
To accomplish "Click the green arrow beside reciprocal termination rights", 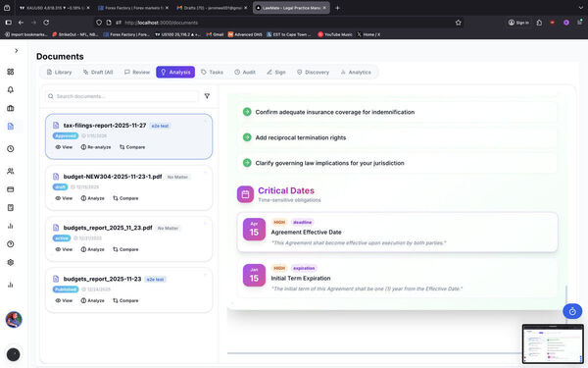I will [x=247, y=137].
